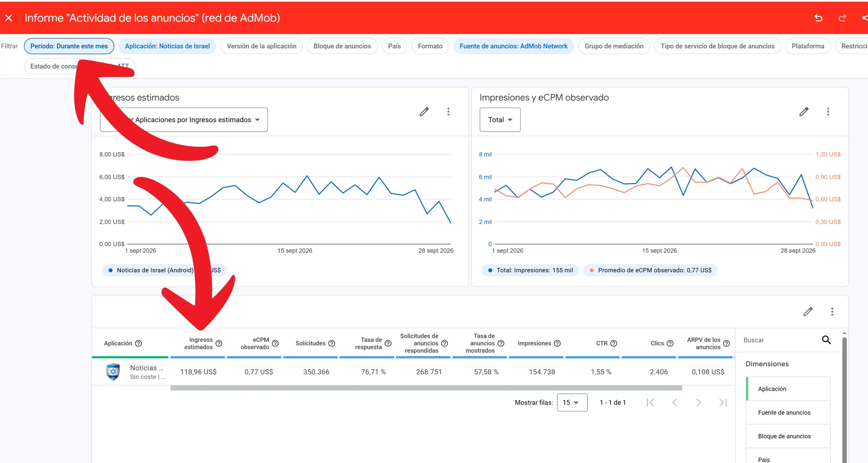Toggle Promedio de eCPM observado legend series
Screen dimensions: 868x463
(x=650, y=270)
